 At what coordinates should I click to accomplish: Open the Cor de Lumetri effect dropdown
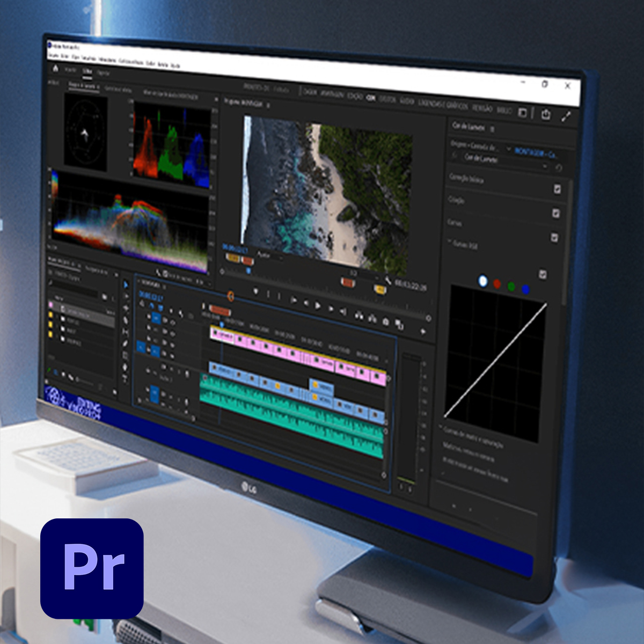coord(545,166)
